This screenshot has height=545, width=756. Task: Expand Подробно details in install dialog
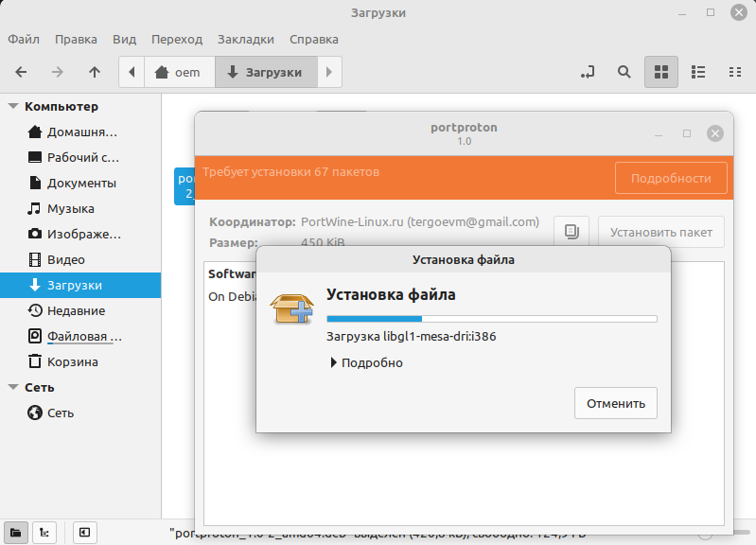tap(366, 362)
